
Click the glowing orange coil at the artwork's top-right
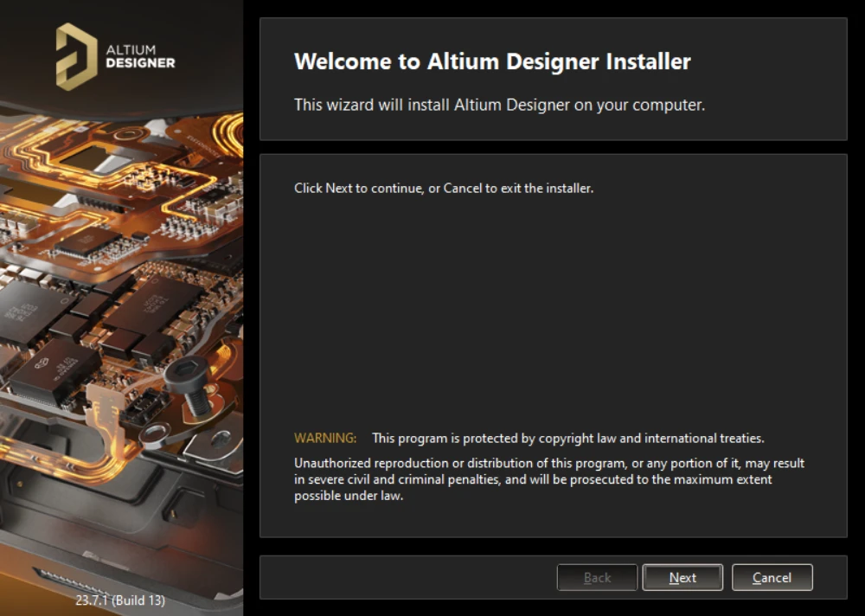(230, 132)
